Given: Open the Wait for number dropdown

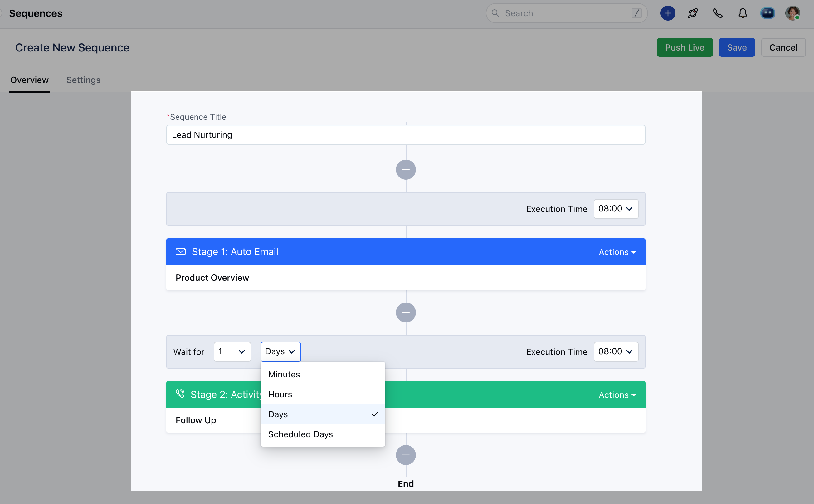Looking at the screenshot, I should click(232, 352).
